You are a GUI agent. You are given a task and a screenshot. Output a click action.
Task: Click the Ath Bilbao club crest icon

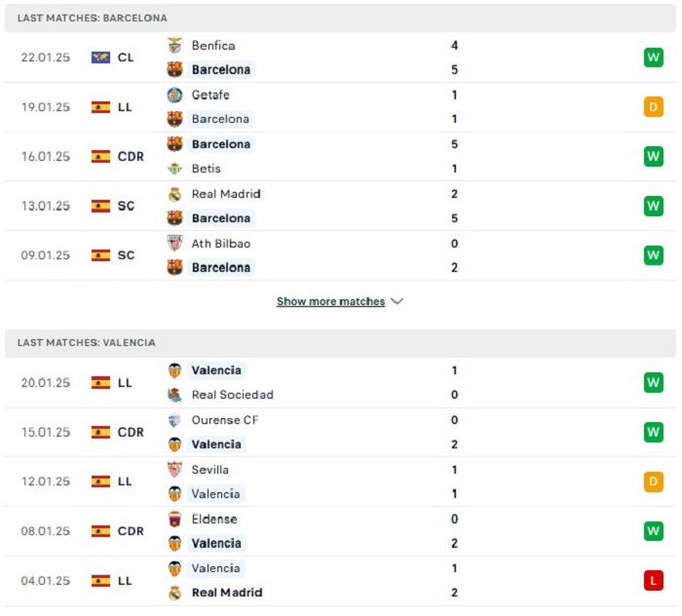pos(174,243)
